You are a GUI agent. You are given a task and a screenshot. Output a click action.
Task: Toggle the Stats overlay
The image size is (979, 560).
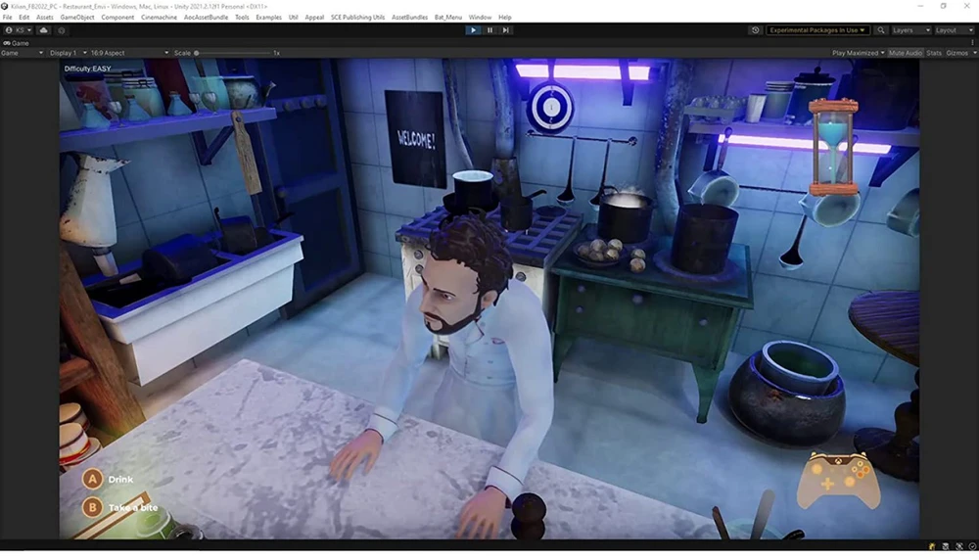(934, 53)
